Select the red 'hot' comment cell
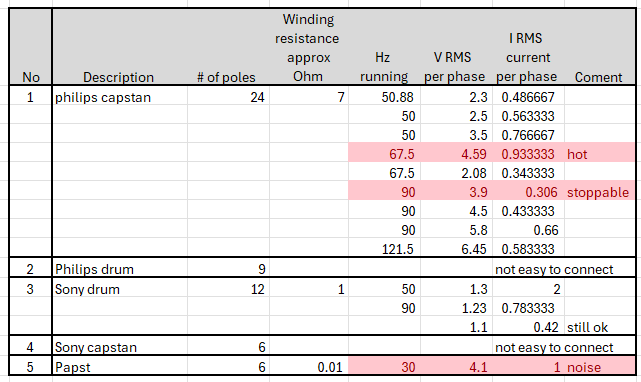 click(x=599, y=154)
